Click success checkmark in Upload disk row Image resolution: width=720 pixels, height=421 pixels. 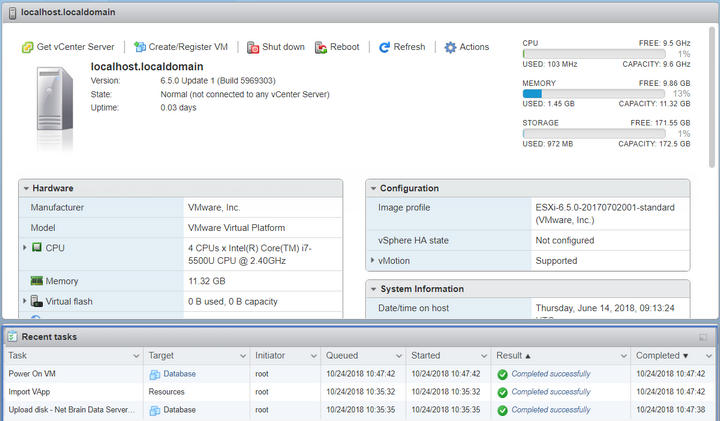(502, 410)
